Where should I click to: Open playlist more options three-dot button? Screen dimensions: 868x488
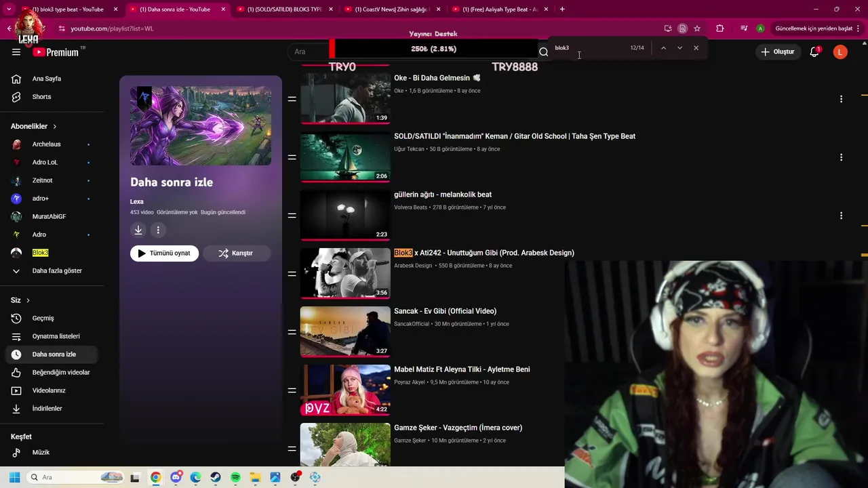pyautogui.click(x=158, y=230)
